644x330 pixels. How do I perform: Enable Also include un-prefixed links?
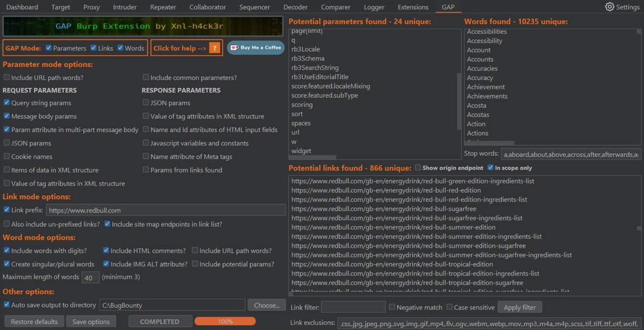click(x=6, y=224)
